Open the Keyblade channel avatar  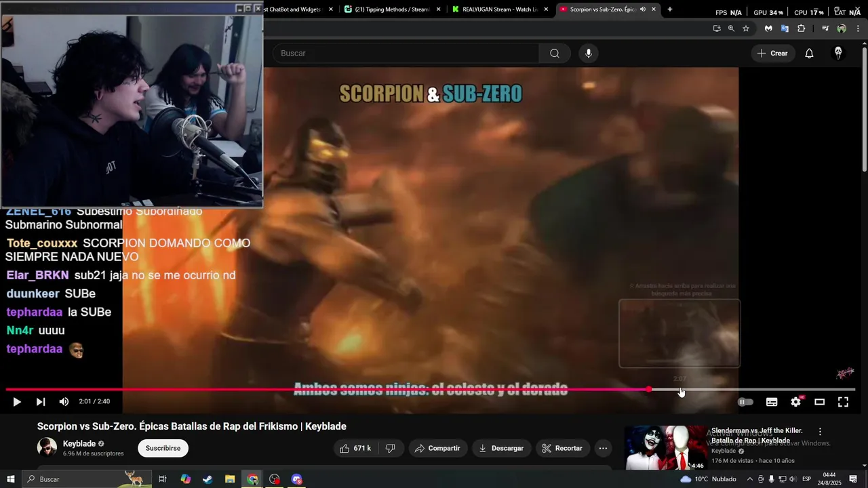tap(47, 447)
